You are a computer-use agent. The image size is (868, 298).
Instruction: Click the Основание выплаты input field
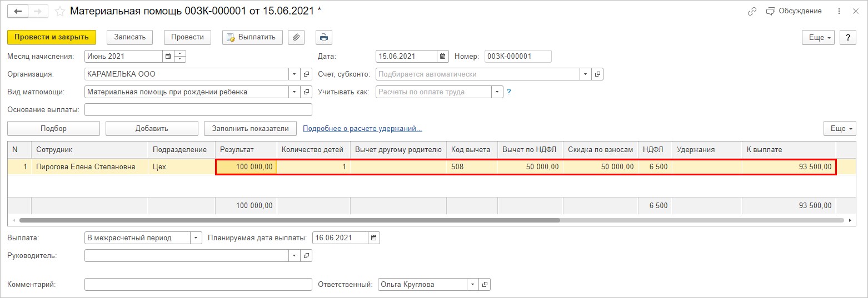tap(198, 109)
